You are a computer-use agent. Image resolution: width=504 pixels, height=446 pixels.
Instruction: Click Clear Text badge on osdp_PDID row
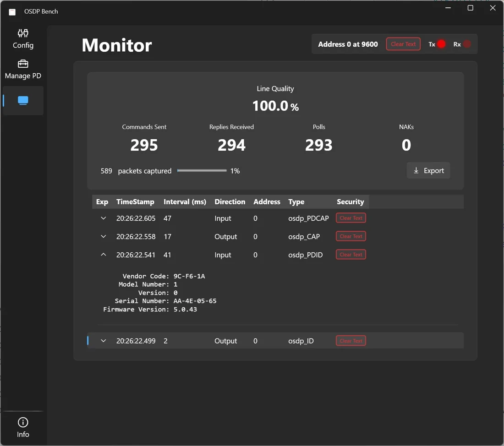pyautogui.click(x=351, y=255)
